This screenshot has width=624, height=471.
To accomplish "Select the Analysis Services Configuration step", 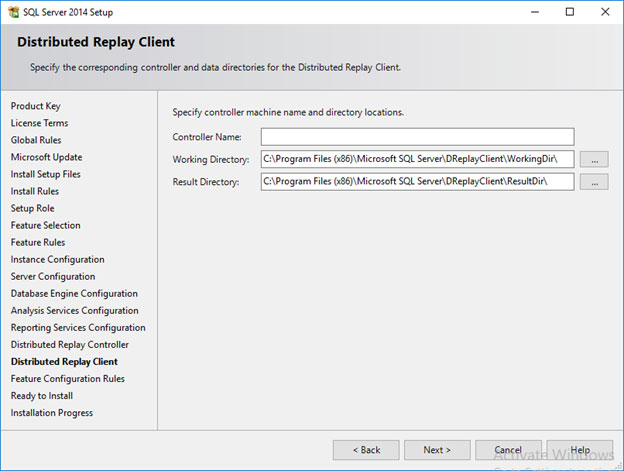I will 75,311.
